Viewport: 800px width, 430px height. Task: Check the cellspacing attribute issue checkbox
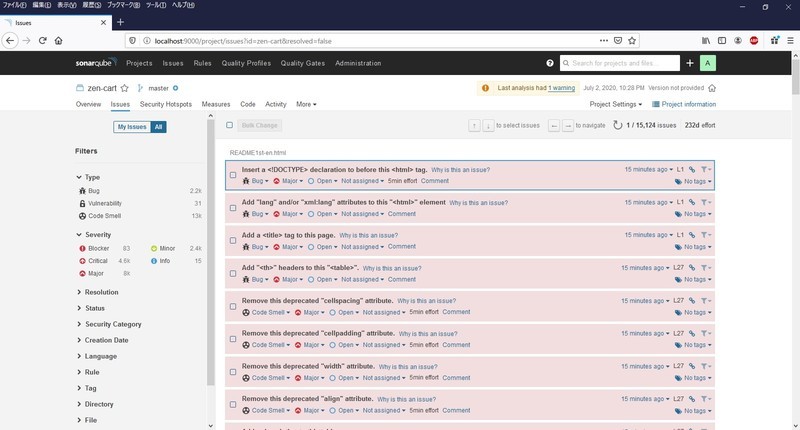[x=233, y=307]
